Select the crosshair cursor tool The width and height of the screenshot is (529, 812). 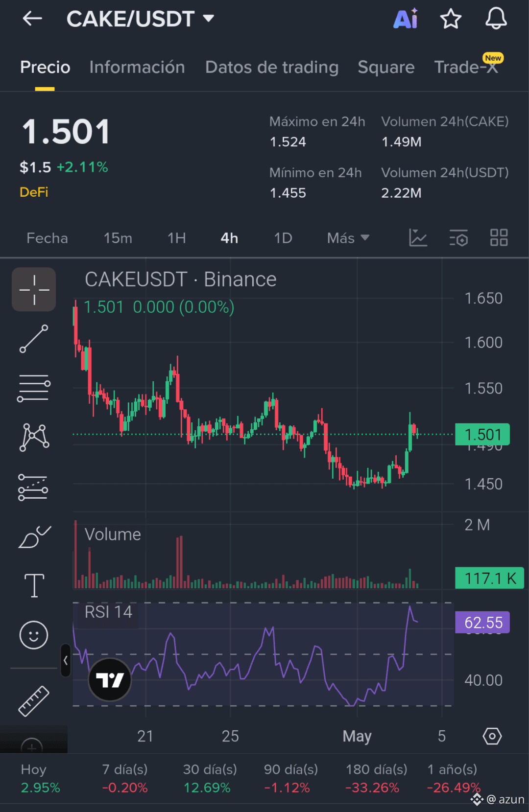point(34,289)
